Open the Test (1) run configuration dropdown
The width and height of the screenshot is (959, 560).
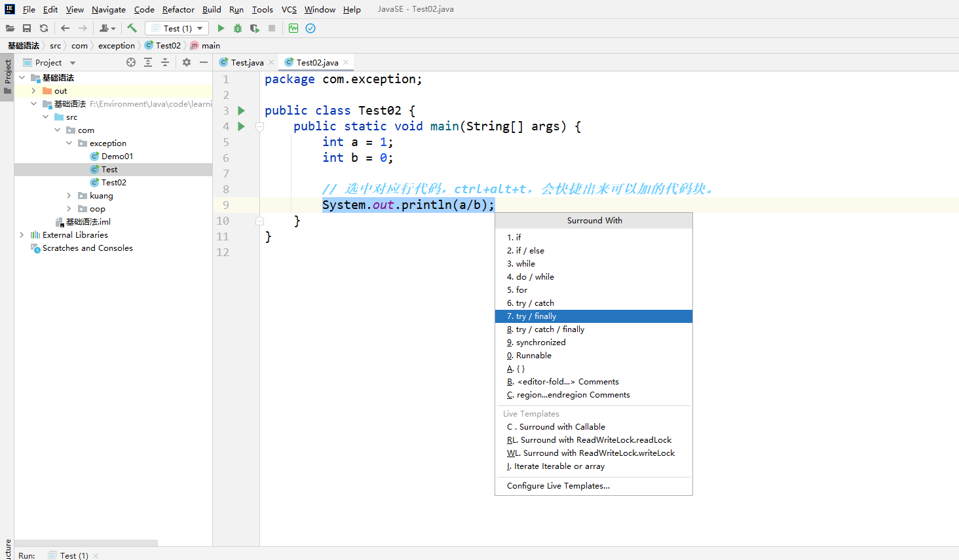coord(177,28)
